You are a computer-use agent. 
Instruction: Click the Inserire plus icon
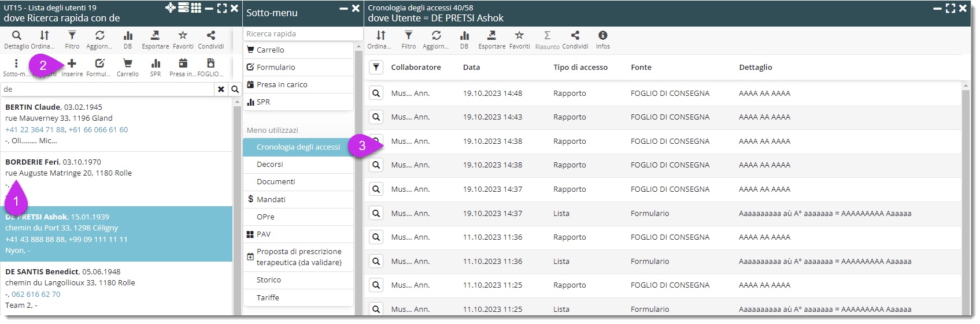pyautogui.click(x=72, y=64)
